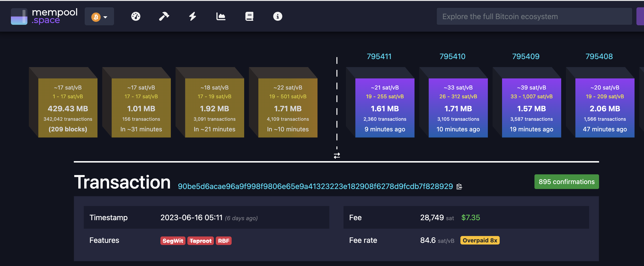Click the Overpaid 8x badge
644x266 pixels.
[x=480, y=240]
